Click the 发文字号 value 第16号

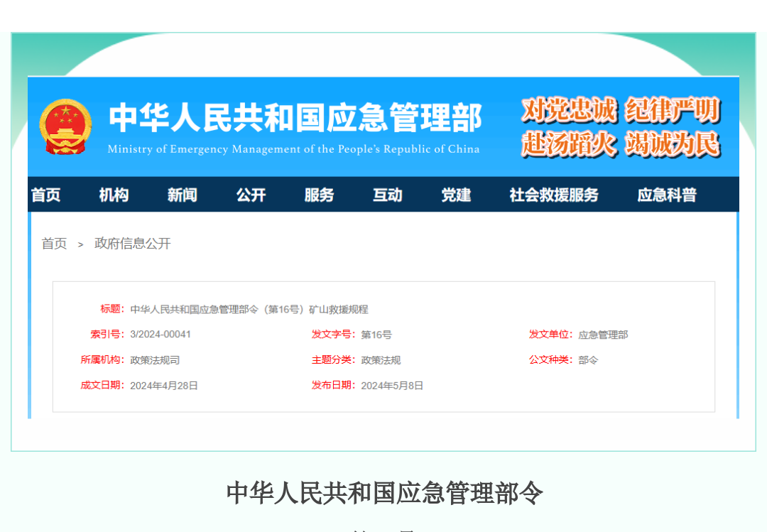[376, 335]
